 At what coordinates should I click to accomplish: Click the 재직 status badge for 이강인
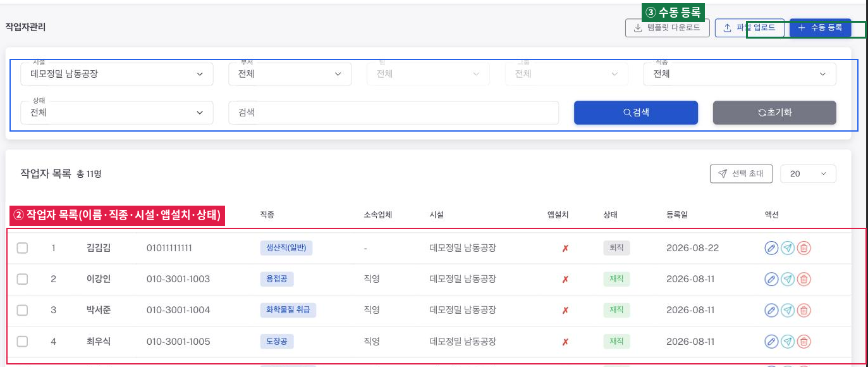pyautogui.click(x=616, y=279)
